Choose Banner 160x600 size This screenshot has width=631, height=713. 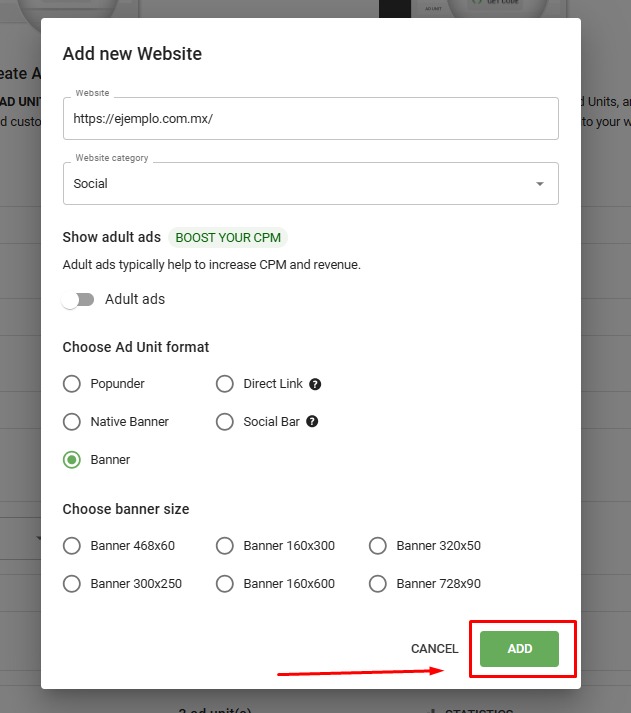tap(225, 584)
